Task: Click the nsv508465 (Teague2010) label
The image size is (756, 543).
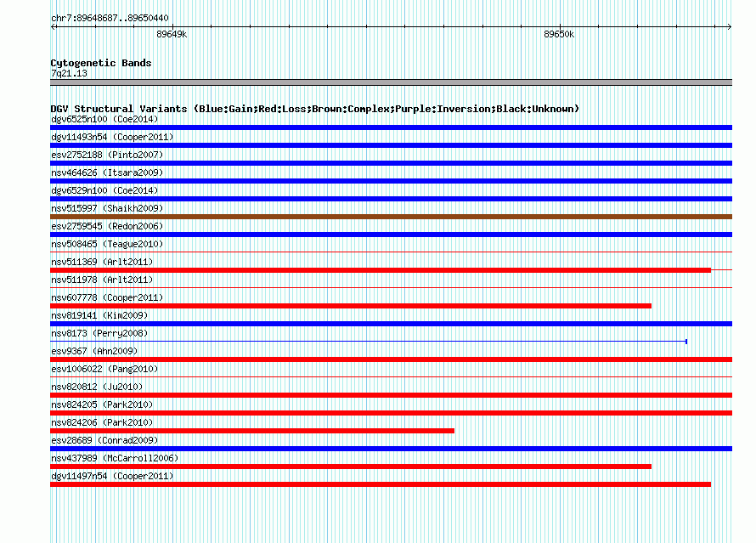Action: [107, 244]
